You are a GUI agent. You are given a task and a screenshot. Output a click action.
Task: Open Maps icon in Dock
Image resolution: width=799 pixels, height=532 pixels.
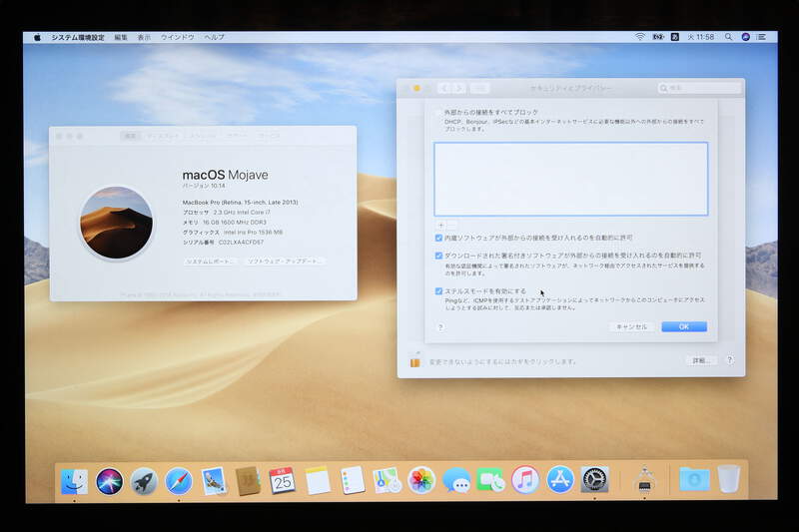pos(387,480)
